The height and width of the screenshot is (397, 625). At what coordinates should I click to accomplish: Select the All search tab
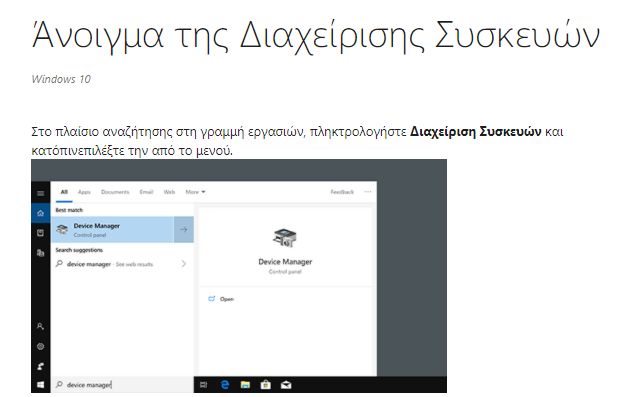point(64,192)
